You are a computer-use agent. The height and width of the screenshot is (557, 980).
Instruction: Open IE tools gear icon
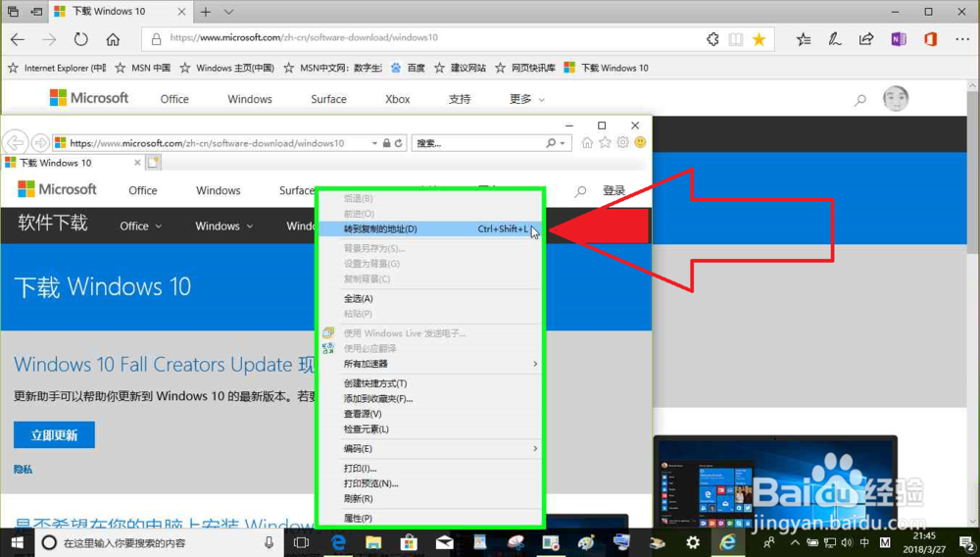coord(622,142)
